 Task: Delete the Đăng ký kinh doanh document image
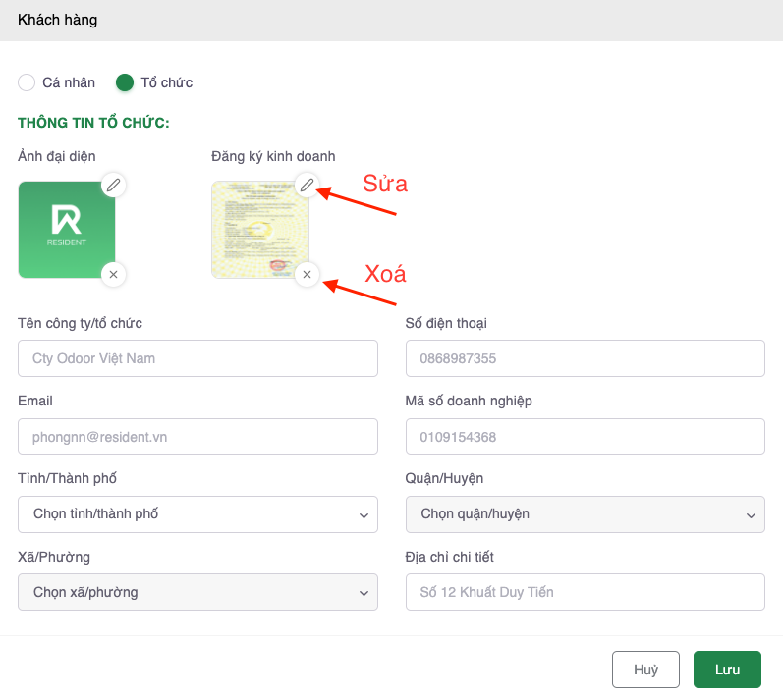pos(308,275)
